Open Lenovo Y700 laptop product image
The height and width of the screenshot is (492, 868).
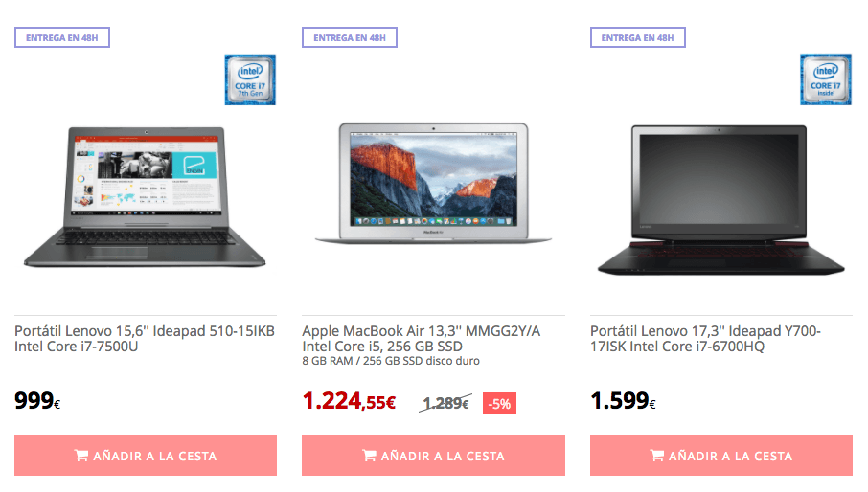(720, 200)
